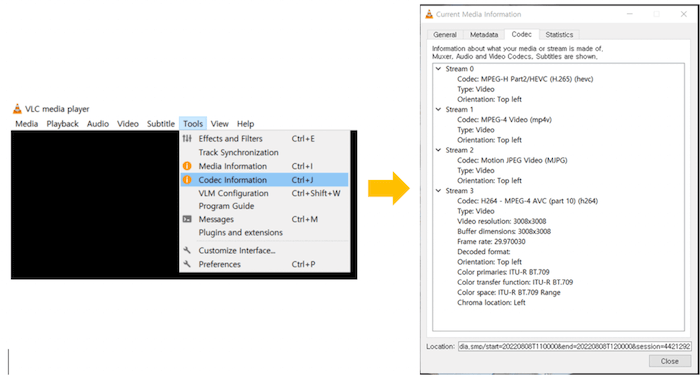Open Messages from Tools menu
700x377 pixels.
click(x=264, y=219)
